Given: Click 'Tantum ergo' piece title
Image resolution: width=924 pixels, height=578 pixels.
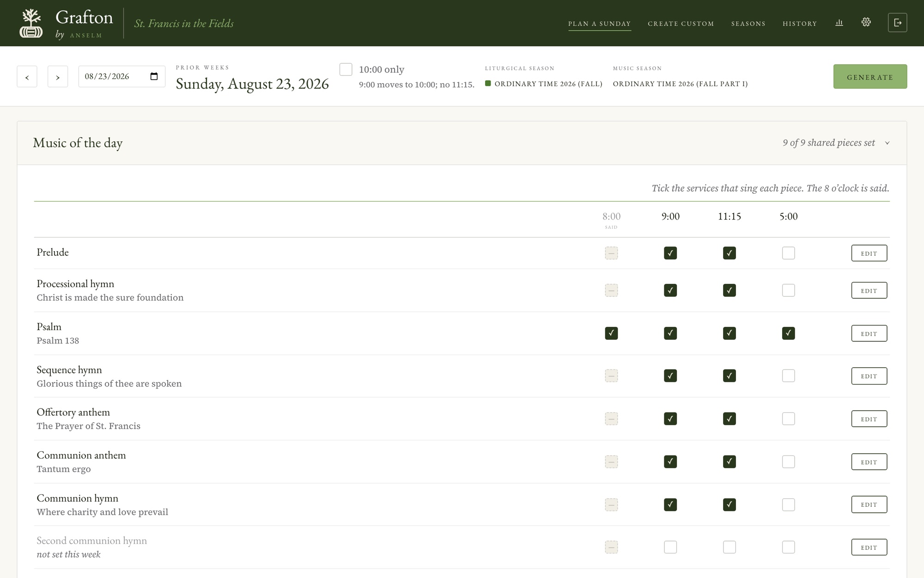Looking at the screenshot, I should [64, 469].
